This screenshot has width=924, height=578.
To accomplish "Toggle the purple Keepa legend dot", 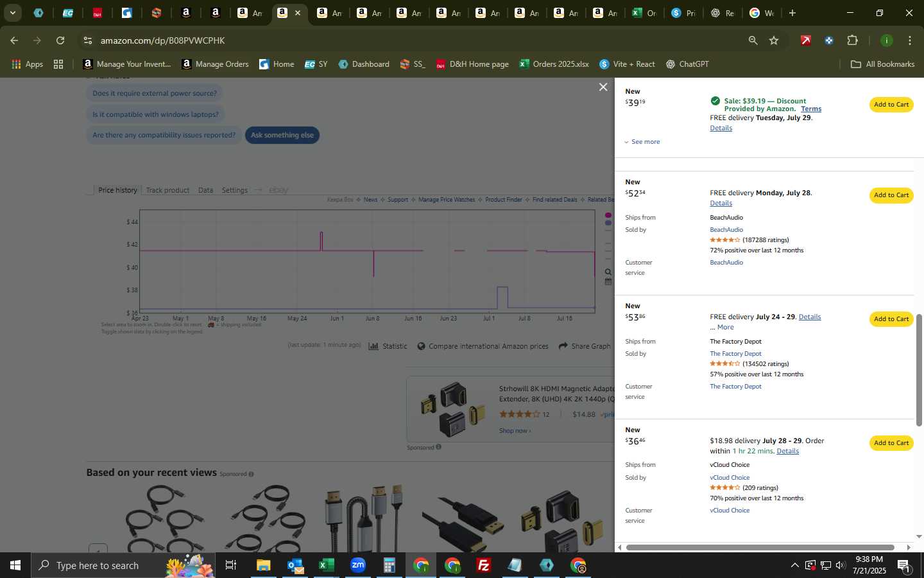I will coord(608,223).
